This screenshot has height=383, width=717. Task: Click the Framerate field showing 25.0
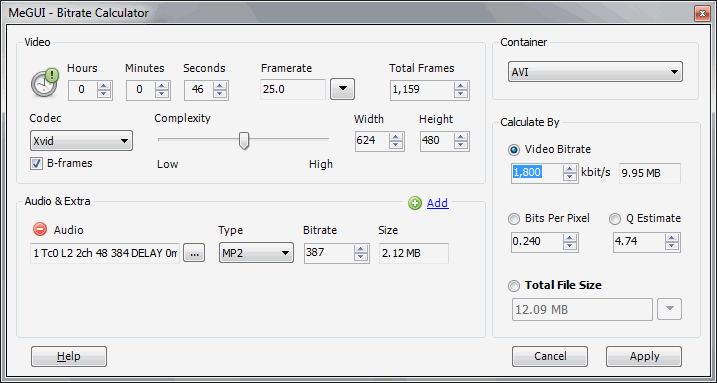point(293,89)
